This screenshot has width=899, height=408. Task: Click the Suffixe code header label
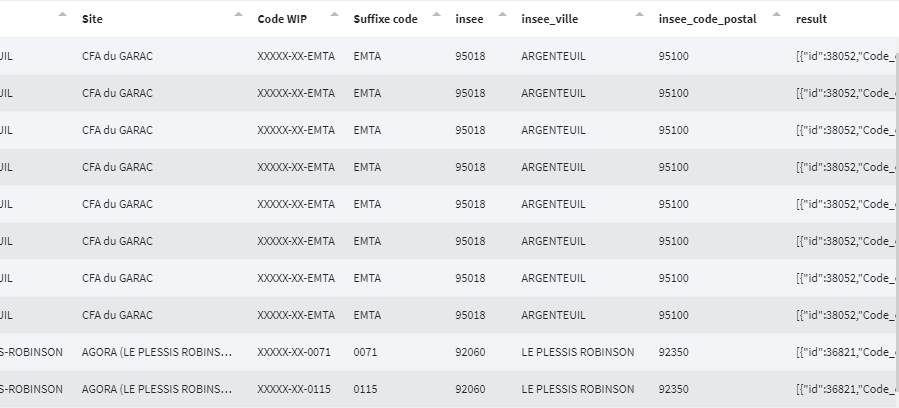coord(385,19)
